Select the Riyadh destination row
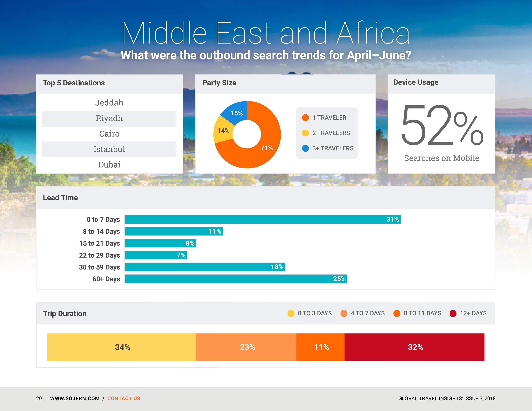This screenshot has width=532, height=411. click(109, 119)
